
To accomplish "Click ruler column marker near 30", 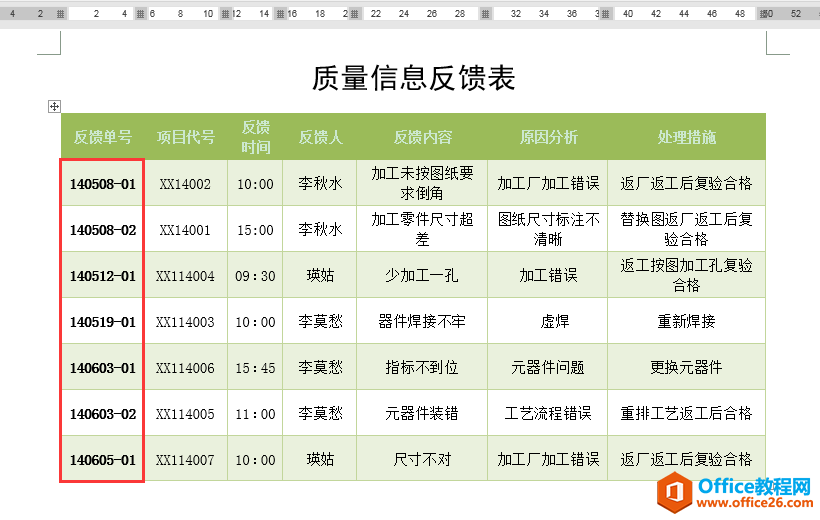I will tap(486, 14).
